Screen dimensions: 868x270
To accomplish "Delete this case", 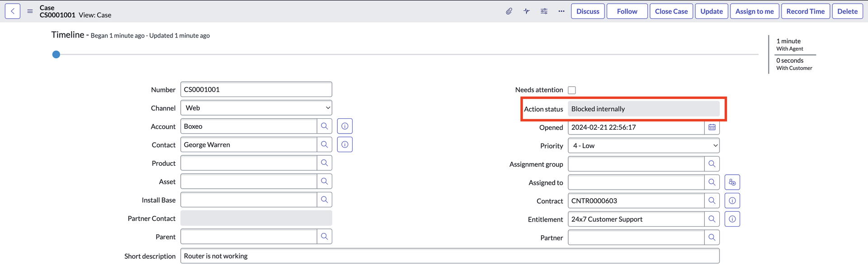I will (847, 11).
